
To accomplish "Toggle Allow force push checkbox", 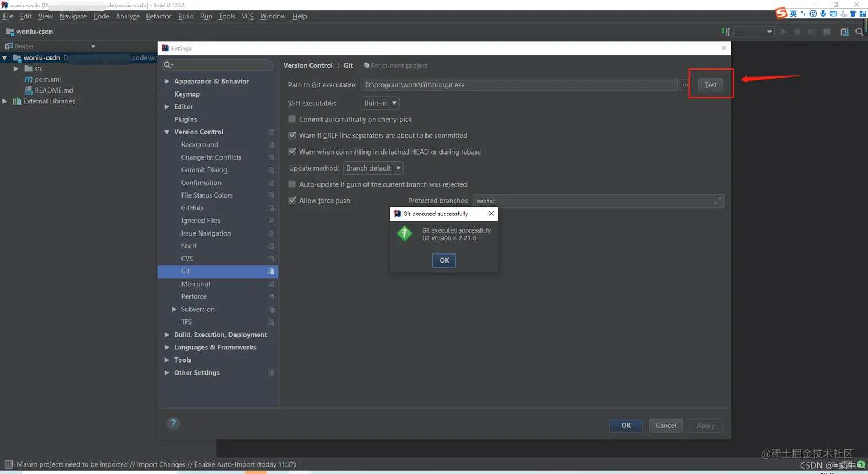I will (x=292, y=201).
